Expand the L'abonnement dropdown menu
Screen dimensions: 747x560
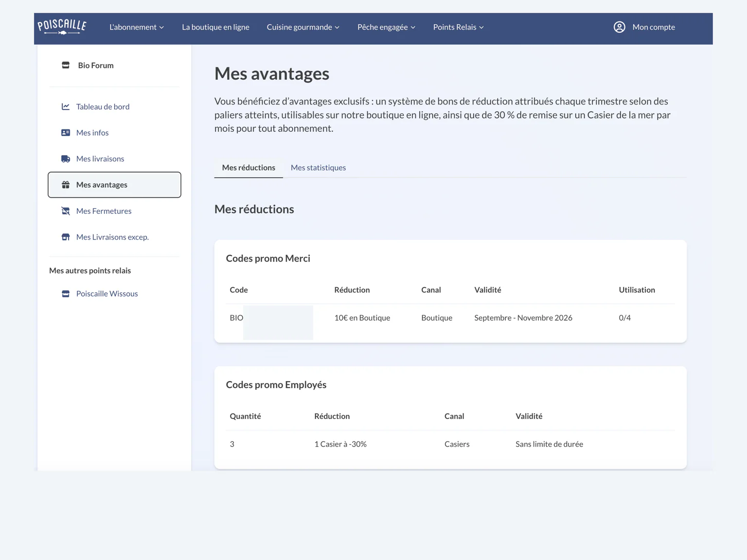(137, 27)
